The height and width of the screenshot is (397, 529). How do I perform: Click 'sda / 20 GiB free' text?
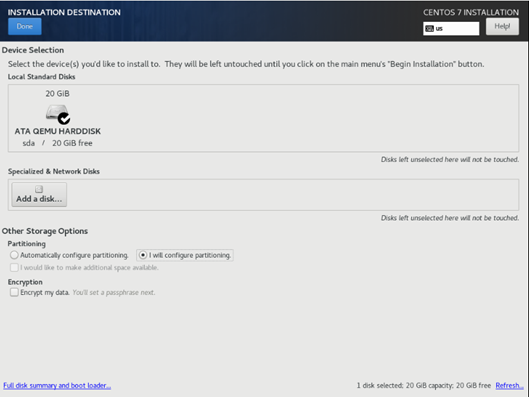[x=57, y=143]
